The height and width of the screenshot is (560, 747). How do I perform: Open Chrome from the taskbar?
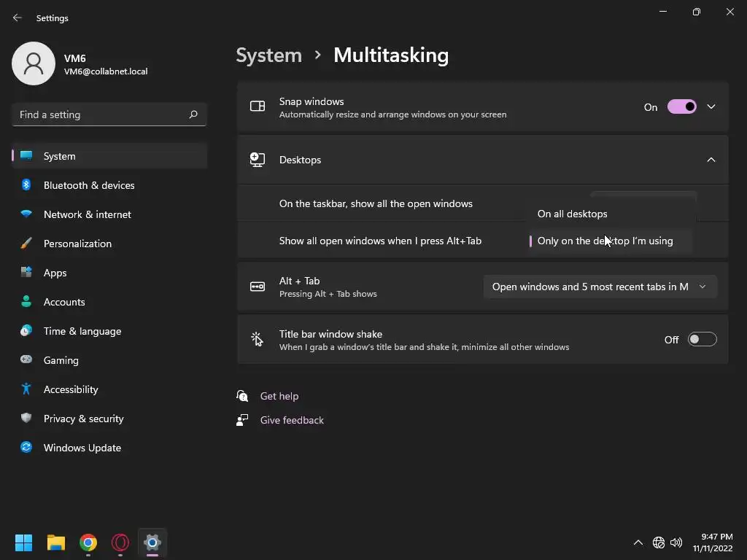[x=88, y=542]
